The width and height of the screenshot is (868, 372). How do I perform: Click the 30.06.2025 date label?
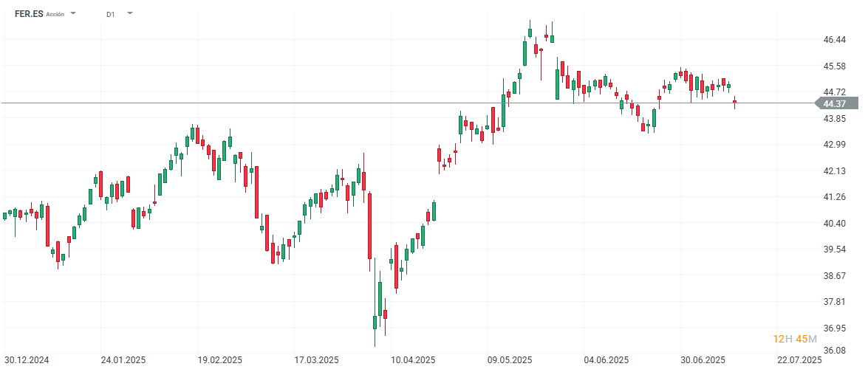coord(703,360)
